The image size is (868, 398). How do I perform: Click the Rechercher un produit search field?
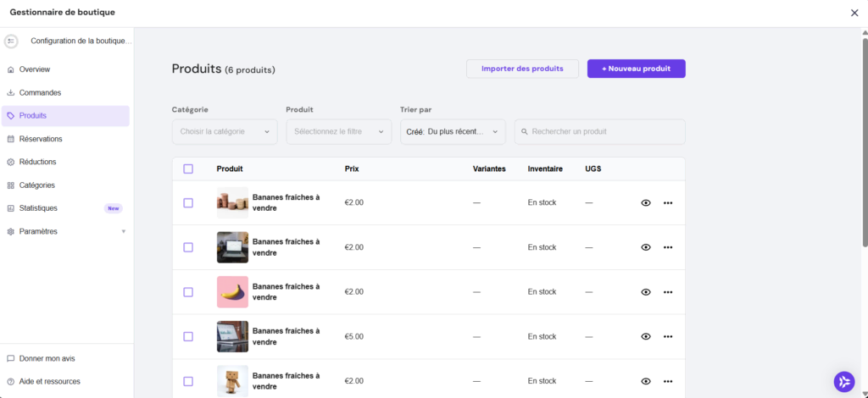(599, 131)
